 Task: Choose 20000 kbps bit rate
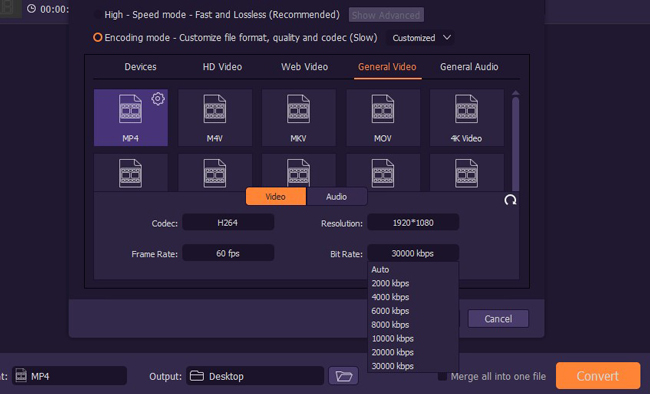pos(413,352)
